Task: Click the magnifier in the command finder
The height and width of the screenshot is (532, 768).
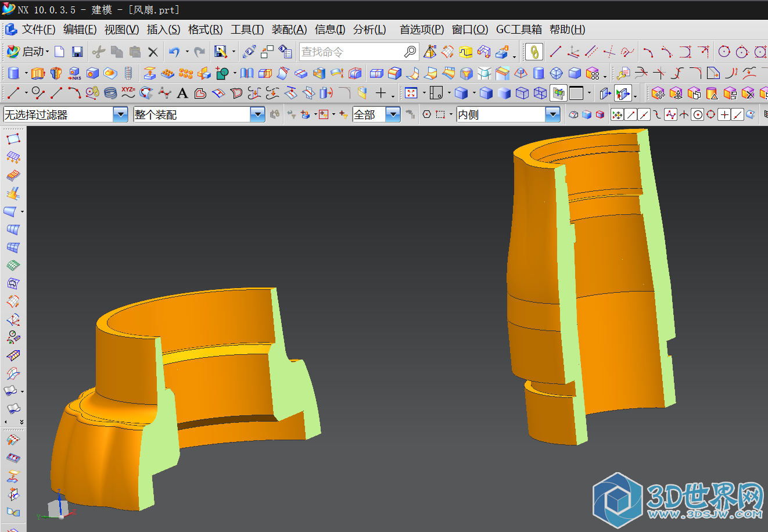Action: tap(410, 52)
